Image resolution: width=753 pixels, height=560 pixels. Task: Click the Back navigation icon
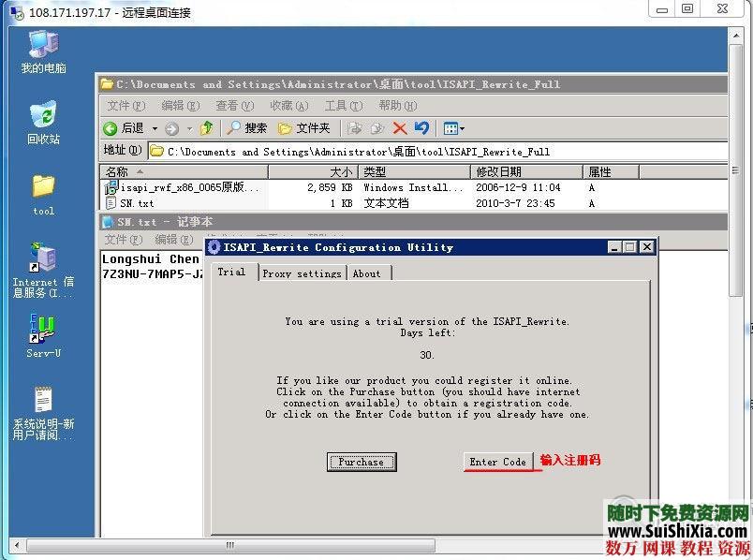[x=111, y=128]
